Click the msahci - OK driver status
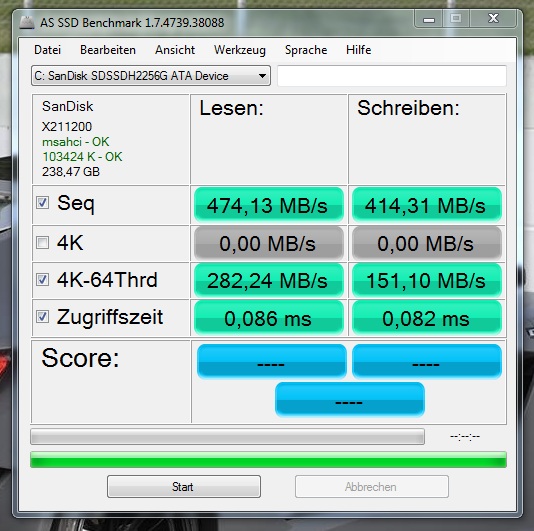 tap(75, 142)
